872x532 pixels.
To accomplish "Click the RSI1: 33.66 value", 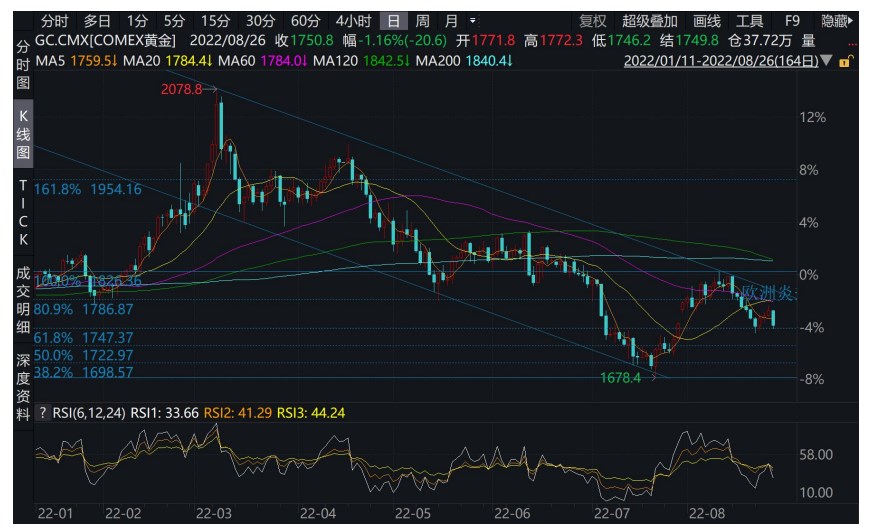I will pos(165,413).
